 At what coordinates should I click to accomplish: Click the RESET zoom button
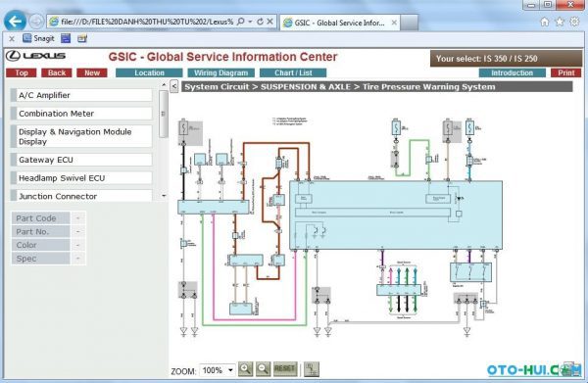coord(285,369)
